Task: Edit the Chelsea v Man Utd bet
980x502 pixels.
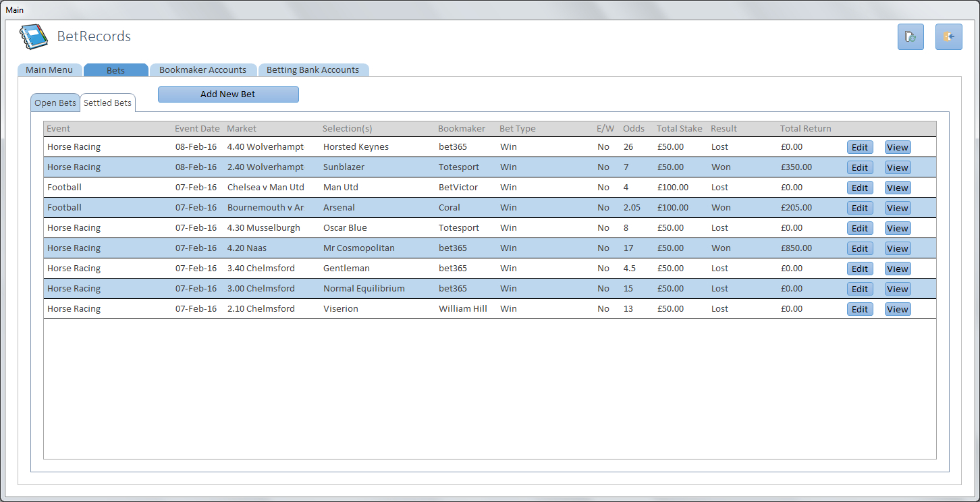Action: coord(859,188)
